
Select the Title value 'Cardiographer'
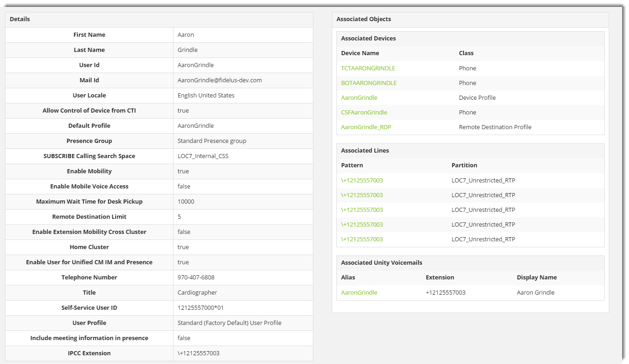click(197, 292)
